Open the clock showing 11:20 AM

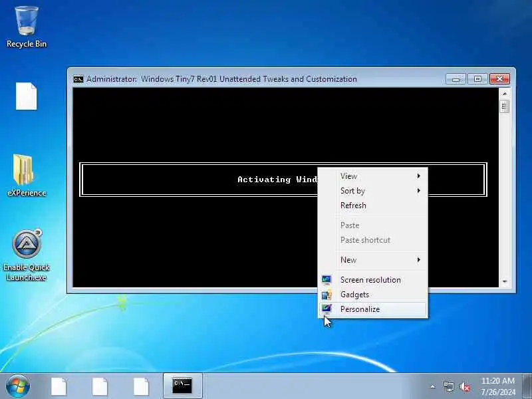click(497, 386)
